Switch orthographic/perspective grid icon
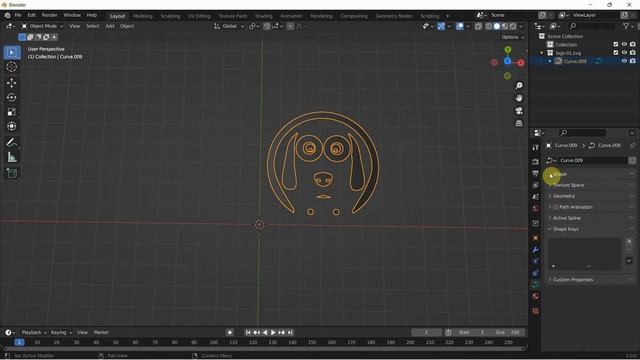 (519, 123)
